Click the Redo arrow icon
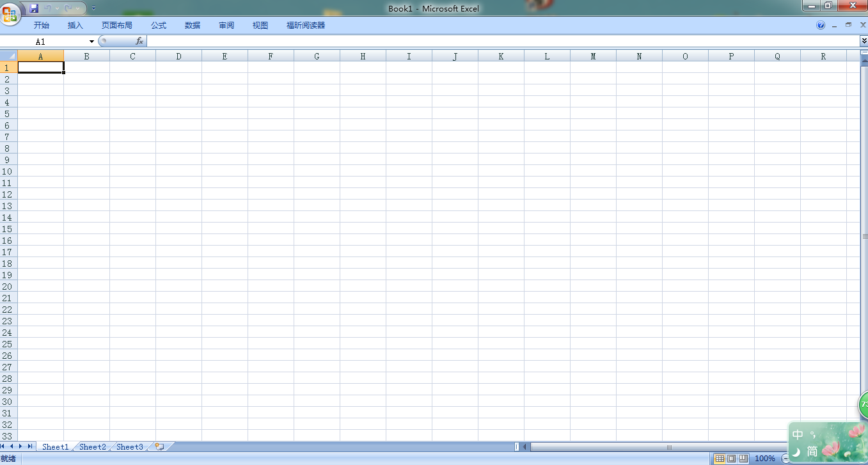The width and height of the screenshot is (868, 465). [x=68, y=8]
